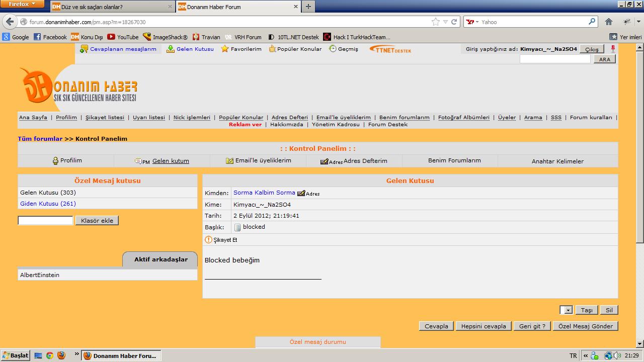The width and height of the screenshot is (644, 362).
Task: Open Favorilerim in top bar
Action: tap(242, 49)
